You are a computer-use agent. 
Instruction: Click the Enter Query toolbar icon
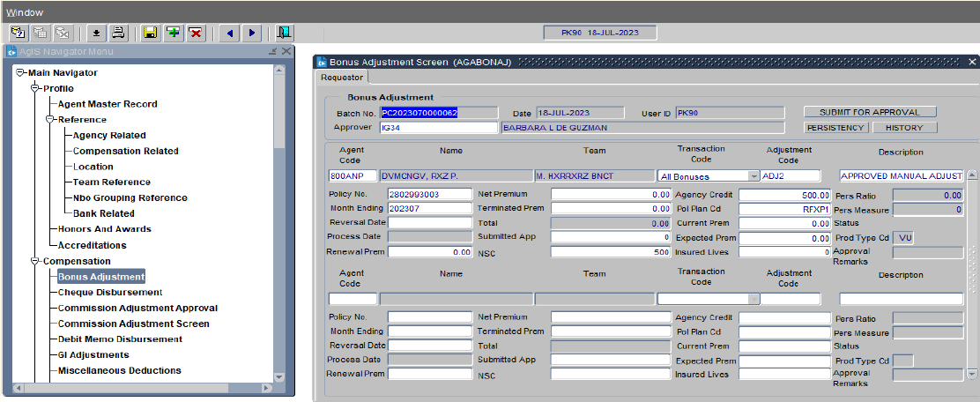[18, 33]
